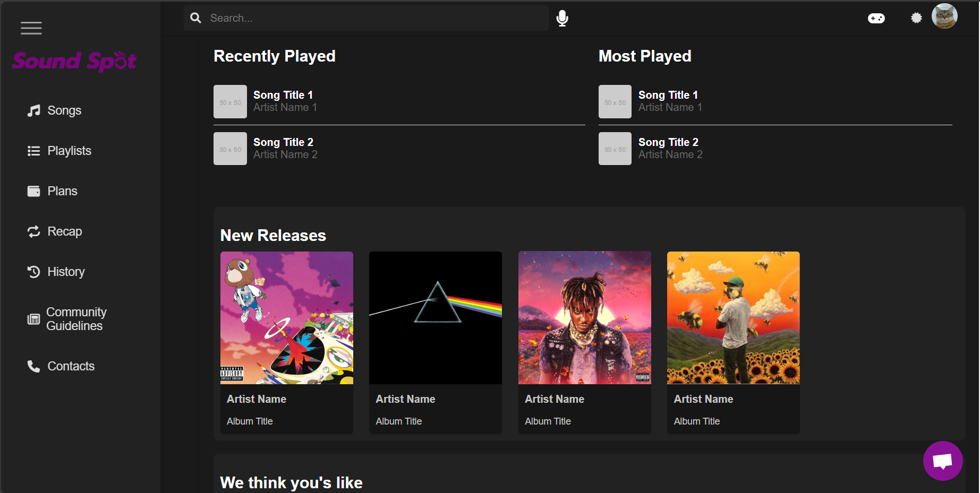Click the Recap repeat icon

click(34, 231)
